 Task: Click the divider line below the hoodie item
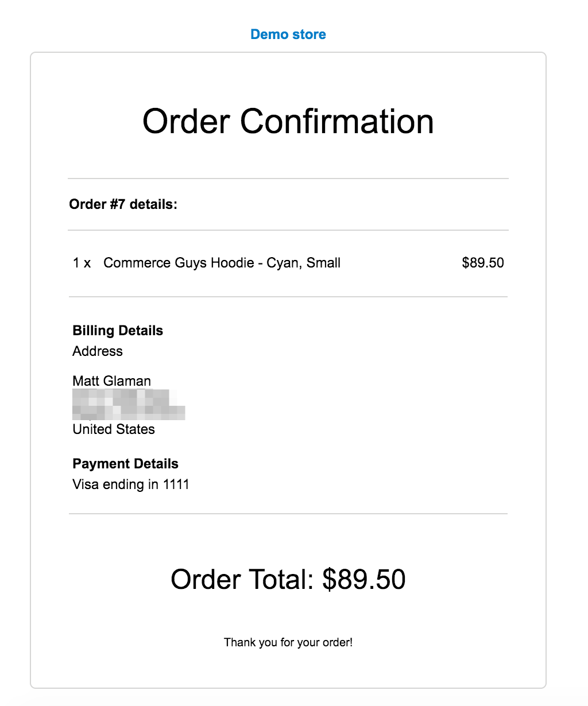pyautogui.click(x=288, y=297)
